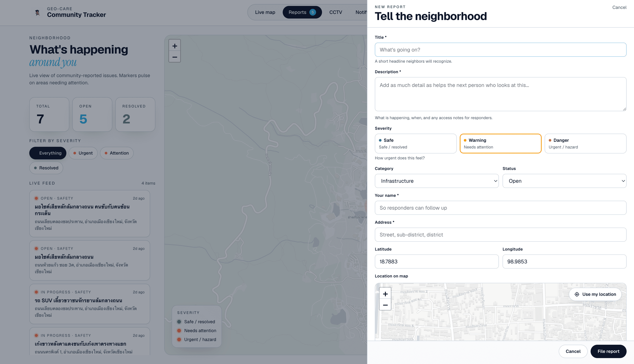This screenshot has width=634, height=364.
Task: Open the CCTV tab
Action: point(336,12)
